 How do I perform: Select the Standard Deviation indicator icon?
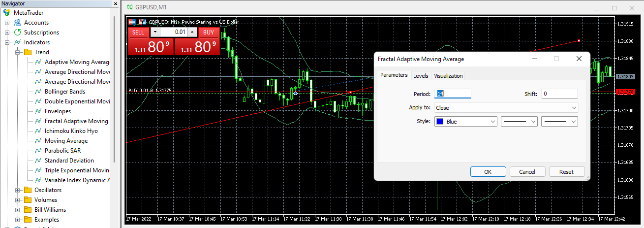pyautogui.click(x=38, y=161)
